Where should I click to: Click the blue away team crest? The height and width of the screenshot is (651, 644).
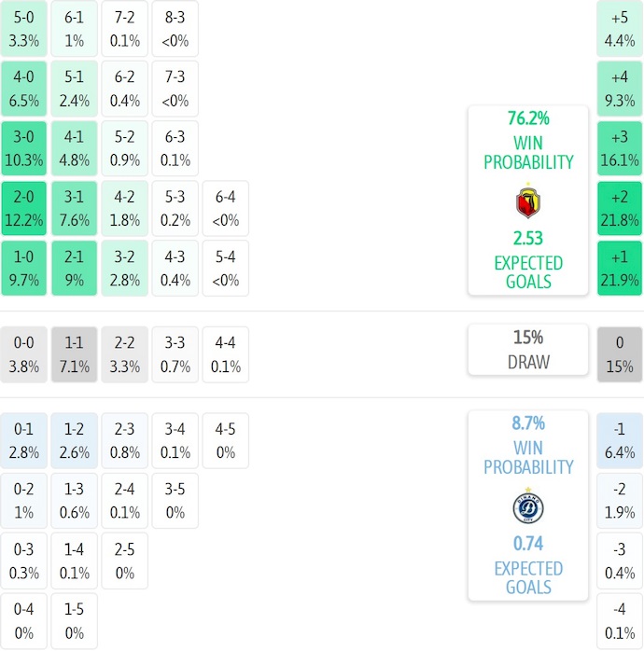pos(528,507)
